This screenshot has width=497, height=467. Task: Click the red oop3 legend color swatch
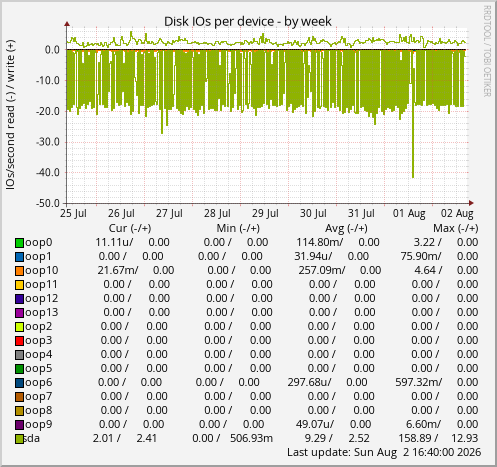(19, 341)
